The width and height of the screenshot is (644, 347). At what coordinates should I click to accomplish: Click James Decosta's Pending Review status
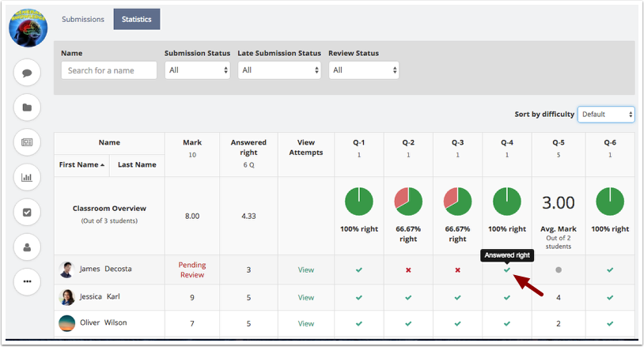pyautogui.click(x=192, y=270)
